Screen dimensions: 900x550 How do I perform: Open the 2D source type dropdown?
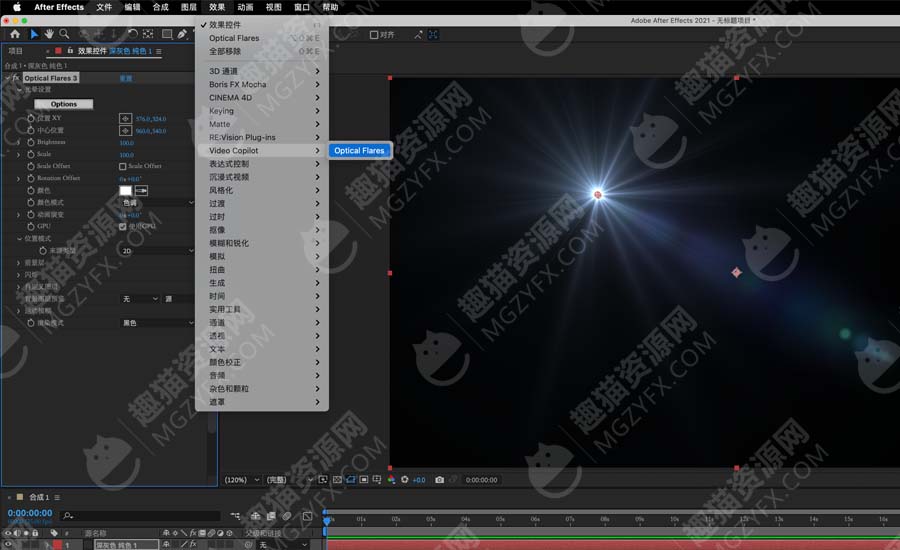tap(158, 251)
